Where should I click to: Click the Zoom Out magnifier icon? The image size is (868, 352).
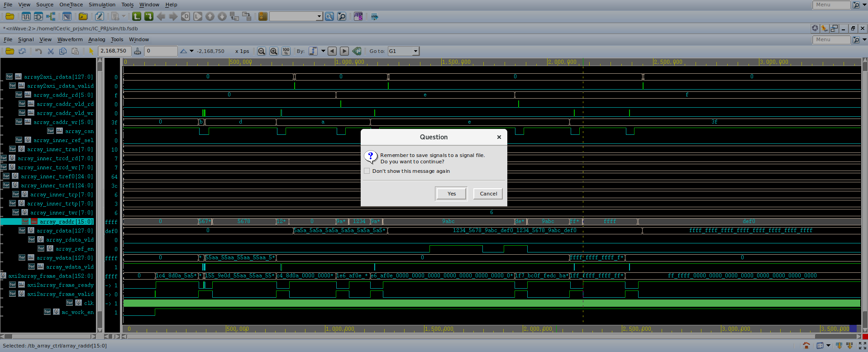[261, 51]
